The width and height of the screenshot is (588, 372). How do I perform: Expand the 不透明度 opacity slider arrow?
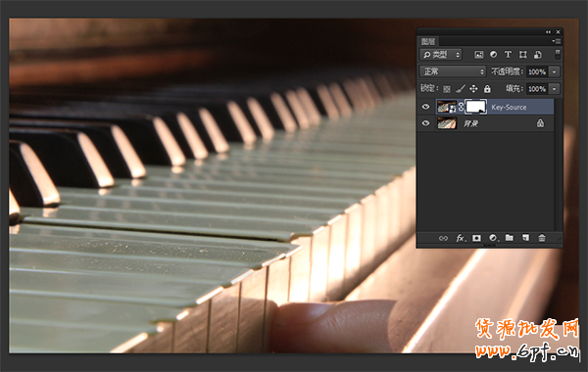[555, 71]
